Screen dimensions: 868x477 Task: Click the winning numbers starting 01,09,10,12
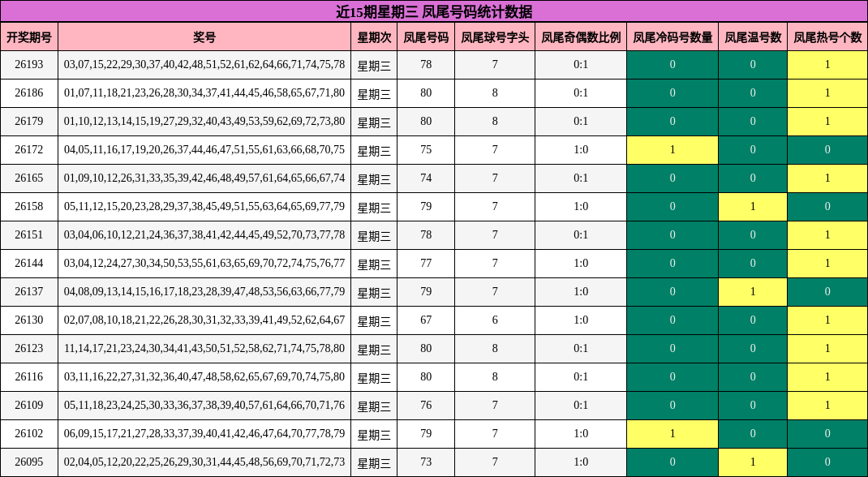(x=204, y=178)
